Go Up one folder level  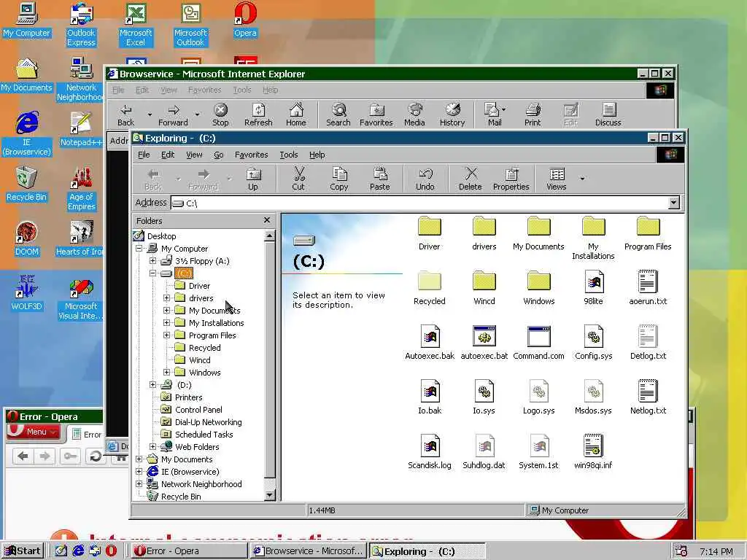pos(253,179)
